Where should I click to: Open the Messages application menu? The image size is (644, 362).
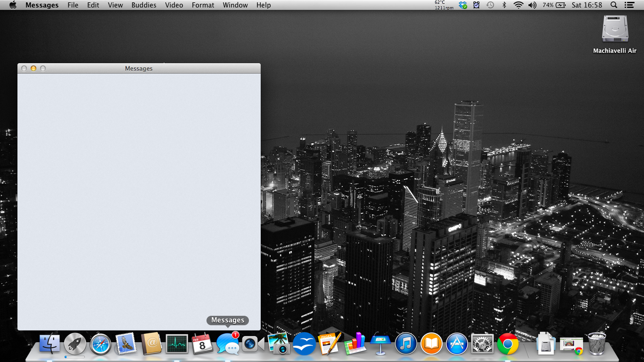(42, 5)
